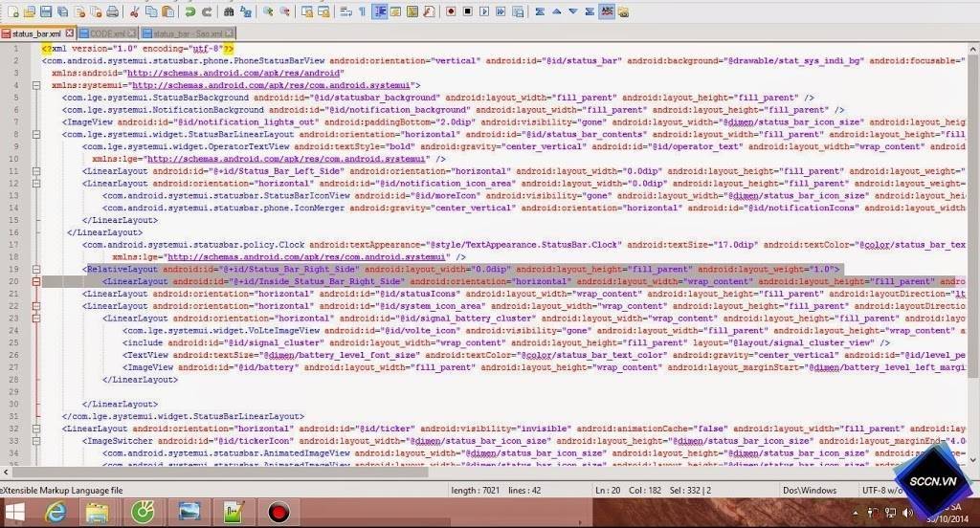
Task: Open user-defined language dialog
Action: tap(396, 11)
